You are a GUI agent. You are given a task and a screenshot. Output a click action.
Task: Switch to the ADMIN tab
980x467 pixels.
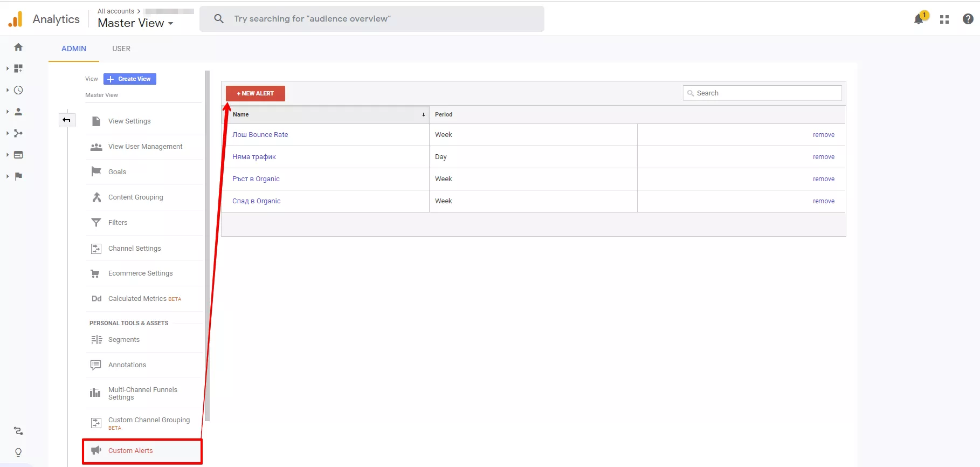coord(74,49)
